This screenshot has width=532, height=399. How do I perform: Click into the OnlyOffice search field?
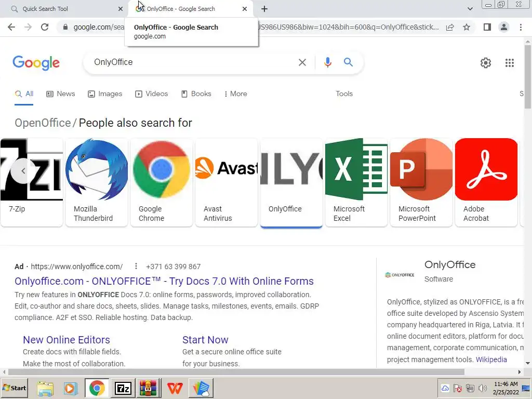pos(193,62)
